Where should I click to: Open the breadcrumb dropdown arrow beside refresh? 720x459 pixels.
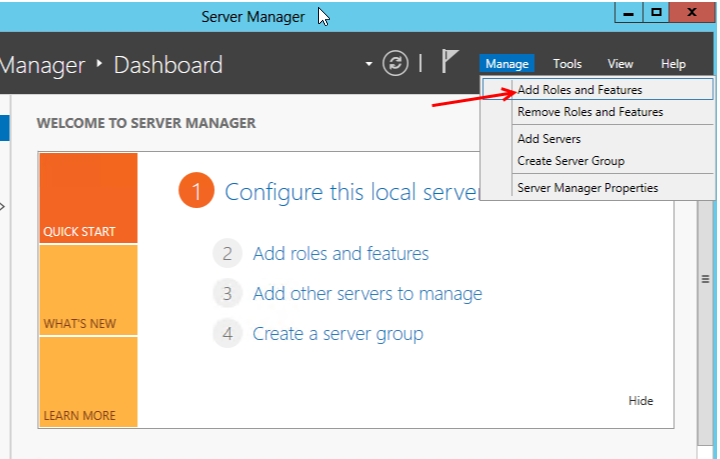coord(369,63)
